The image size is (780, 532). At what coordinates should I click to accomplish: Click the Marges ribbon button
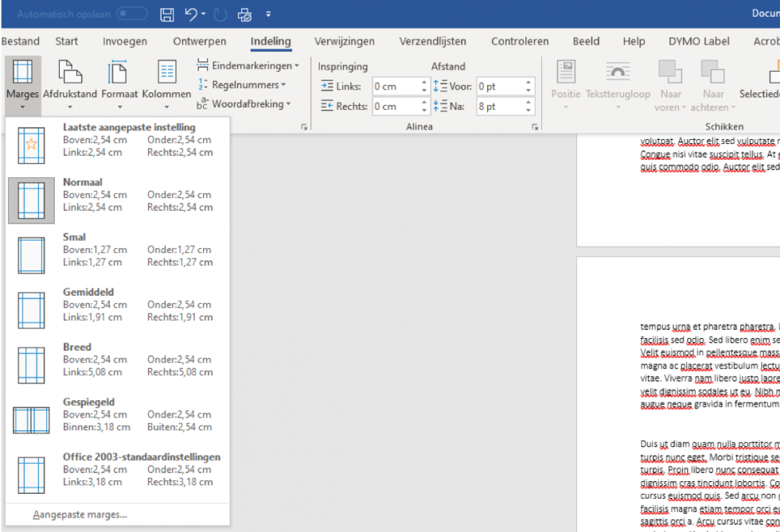click(22, 83)
